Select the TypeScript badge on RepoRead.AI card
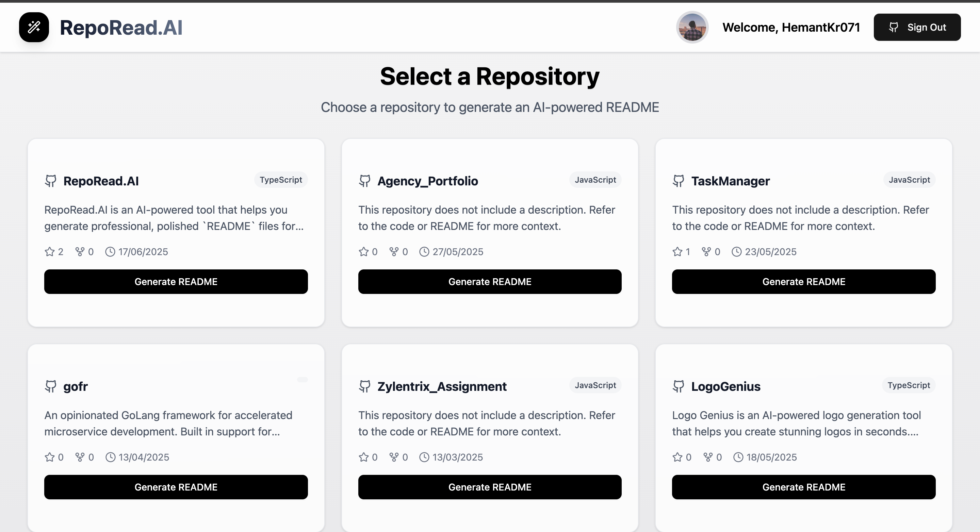 (x=281, y=180)
